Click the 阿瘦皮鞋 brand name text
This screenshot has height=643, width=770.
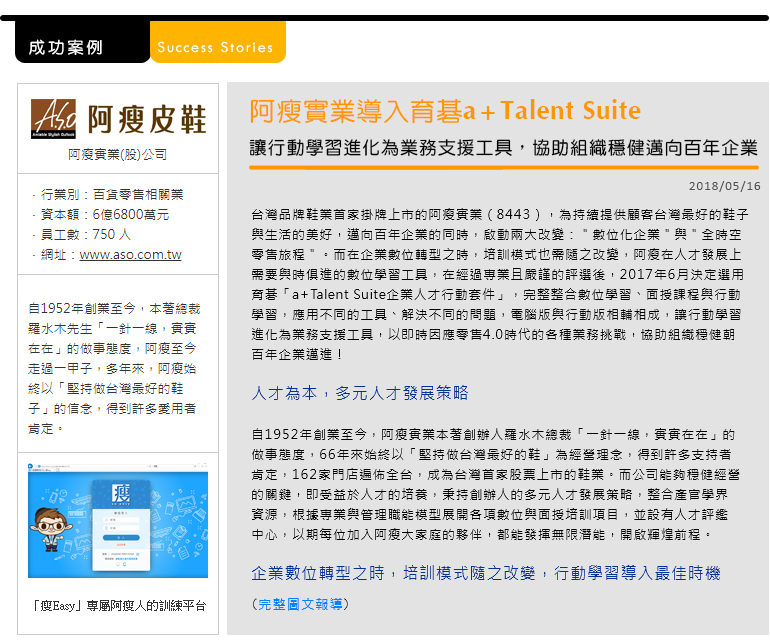point(146,120)
